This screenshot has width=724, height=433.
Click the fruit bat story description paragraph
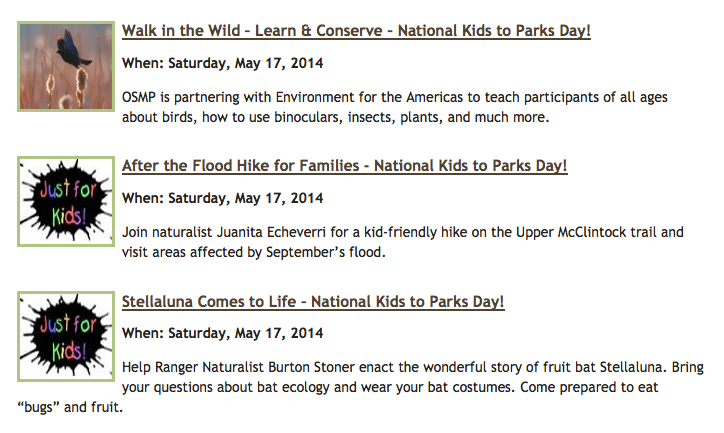(x=400, y=376)
